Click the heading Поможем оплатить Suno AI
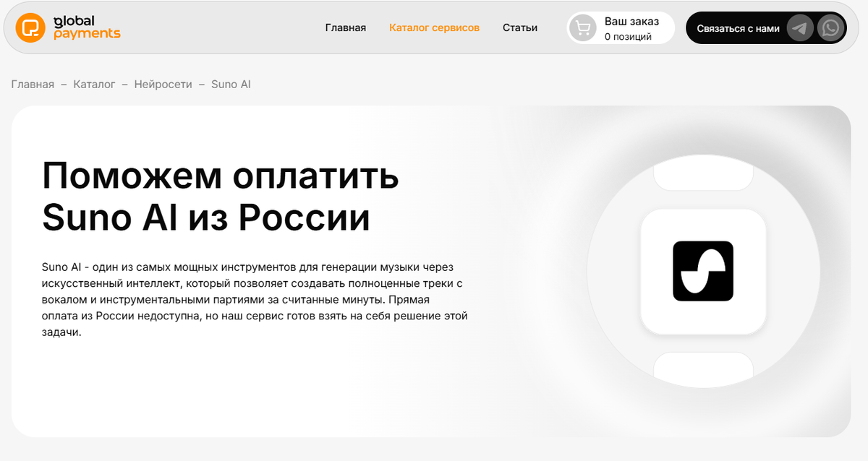Screen dimensions: 868x461 tap(221, 196)
